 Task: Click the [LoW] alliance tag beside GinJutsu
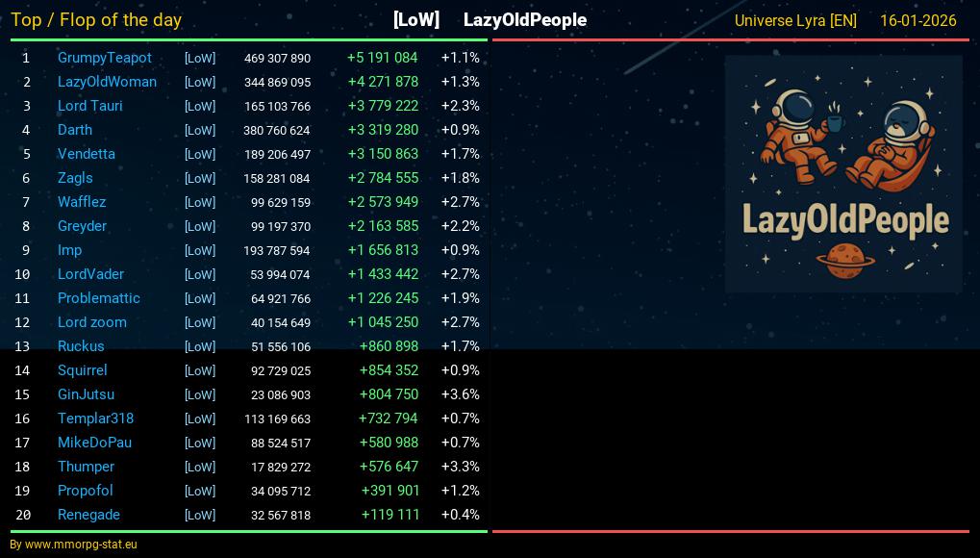200,394
